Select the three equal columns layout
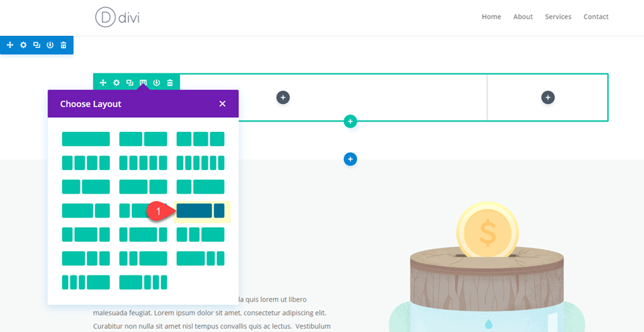Screen dimensions: 644x332 (x=200, y=139)
